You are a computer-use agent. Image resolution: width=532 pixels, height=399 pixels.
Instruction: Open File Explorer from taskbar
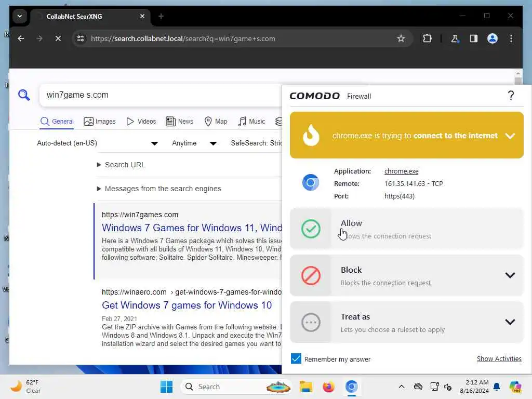pos(305,387)
